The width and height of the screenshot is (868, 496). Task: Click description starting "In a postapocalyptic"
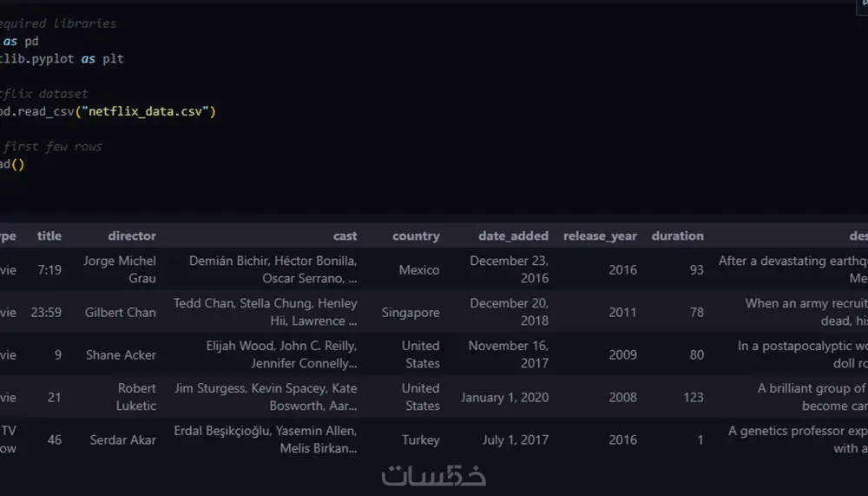pos(803,354)
